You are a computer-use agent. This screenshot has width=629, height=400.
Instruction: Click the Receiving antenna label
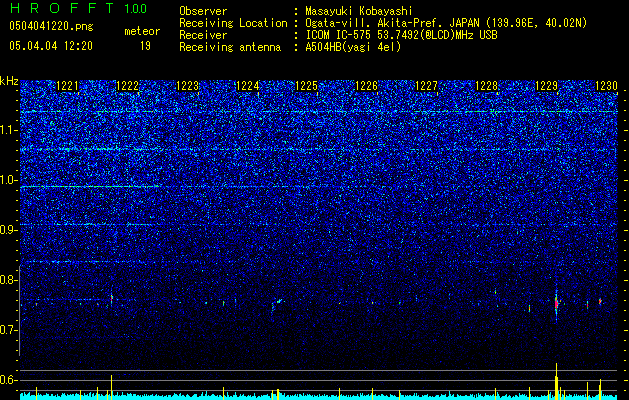tap(230, 47)
